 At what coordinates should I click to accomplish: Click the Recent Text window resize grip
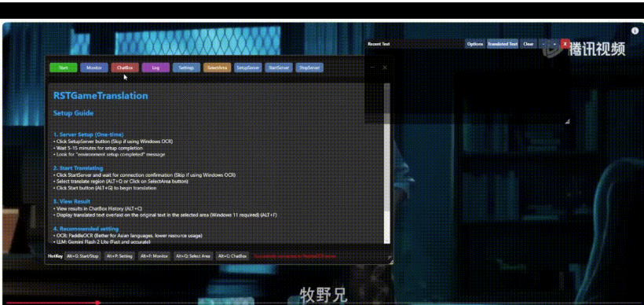pyautogui.click(x=567, y=121)
